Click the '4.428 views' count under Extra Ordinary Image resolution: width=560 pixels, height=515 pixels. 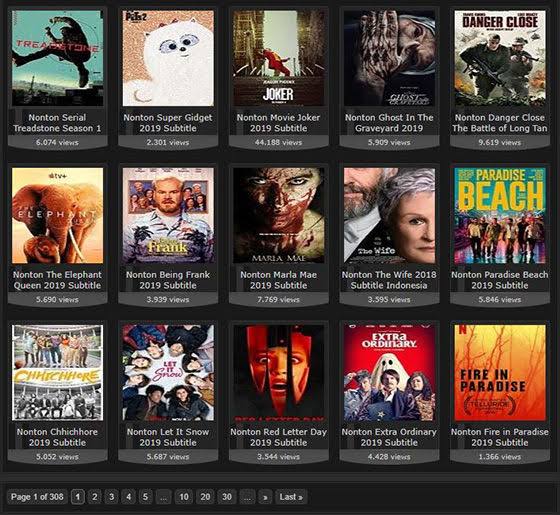tap(389, 456)
